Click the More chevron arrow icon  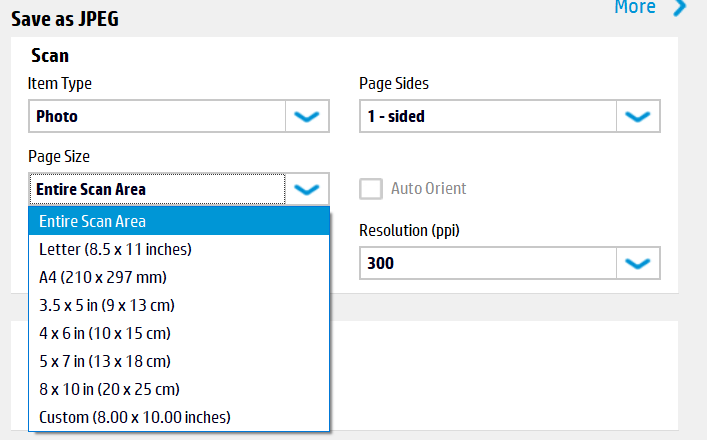point(680,7)
